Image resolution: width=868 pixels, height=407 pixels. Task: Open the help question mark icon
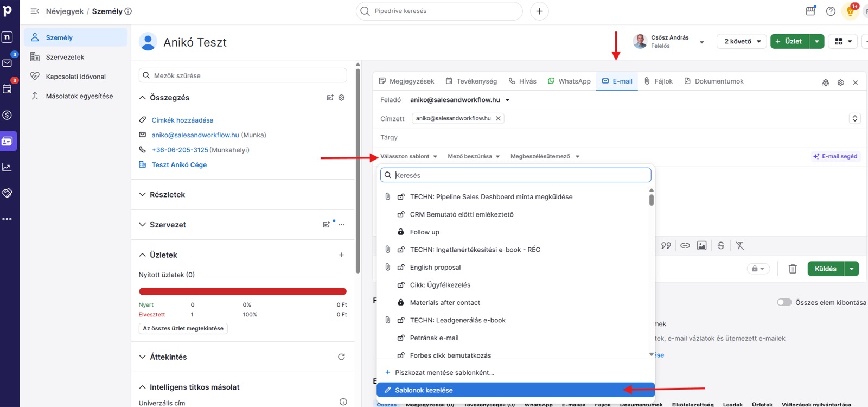point(831,11)
